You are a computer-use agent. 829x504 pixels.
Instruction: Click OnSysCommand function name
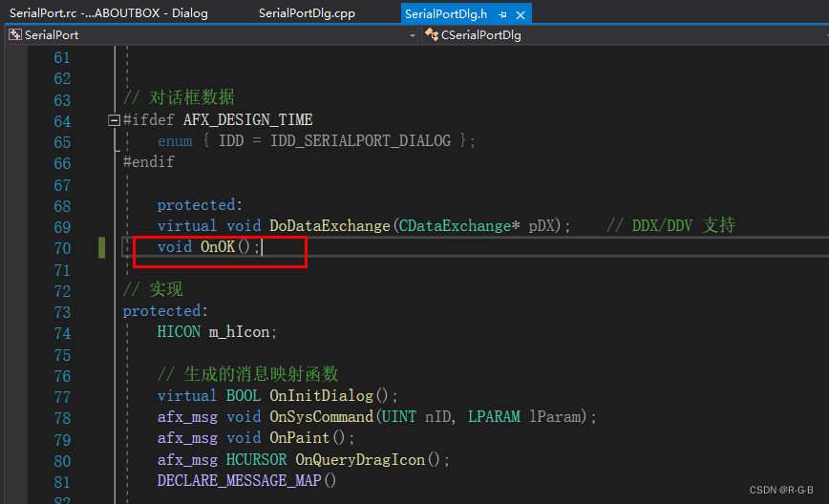tap(322, 417)
